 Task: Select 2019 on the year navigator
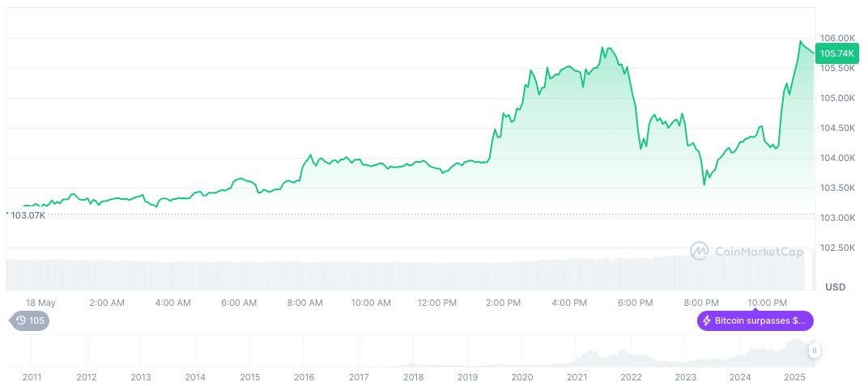(467, 377)
